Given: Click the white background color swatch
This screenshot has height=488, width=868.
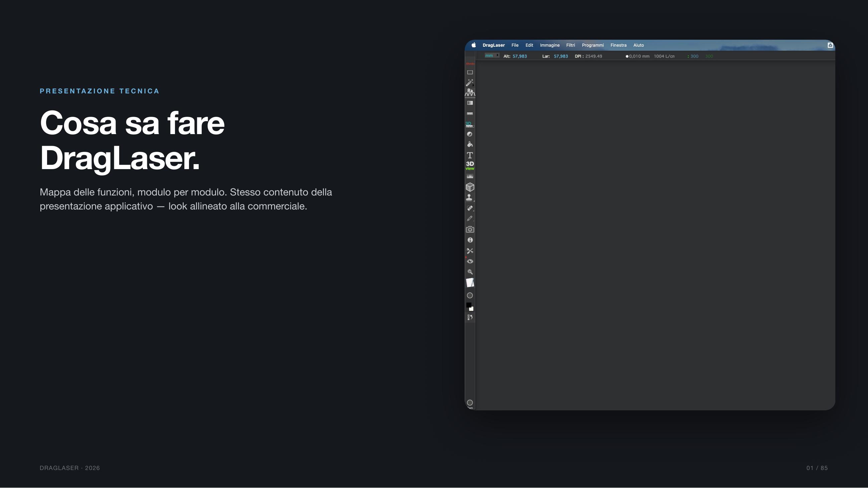Looking at the screenshot, I should click(472, 309).
